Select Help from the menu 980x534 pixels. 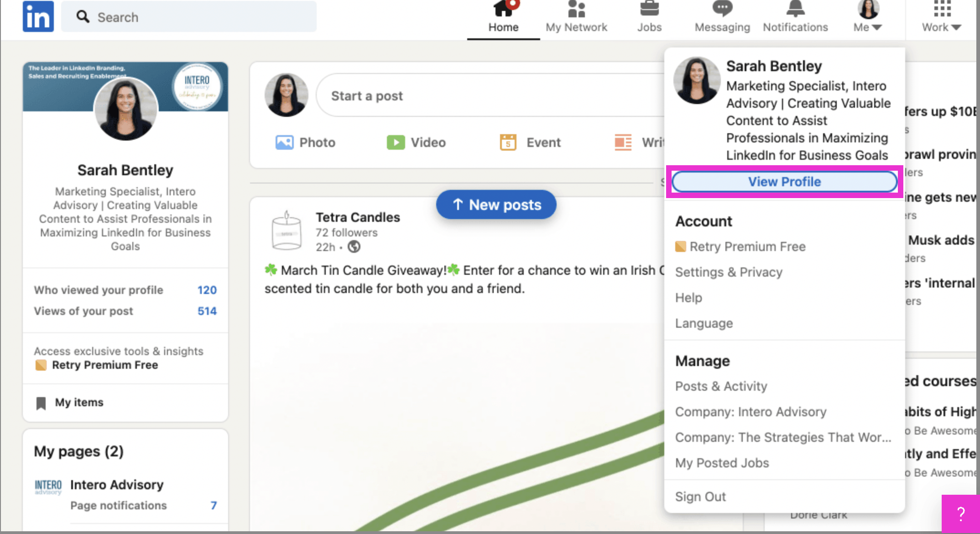pyautogui.click(x=688, y=298)
